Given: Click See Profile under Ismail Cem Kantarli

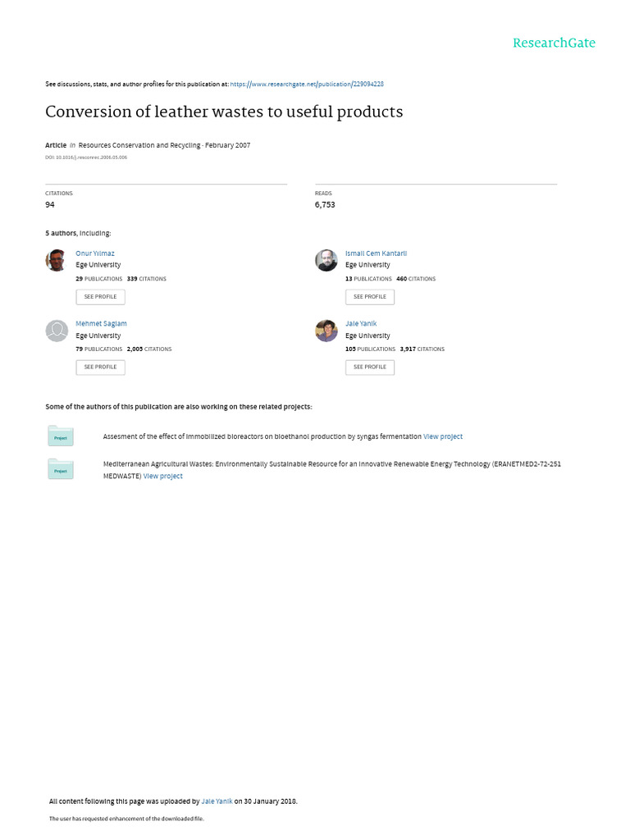Looking at the screenshot, I should point(370,296).
